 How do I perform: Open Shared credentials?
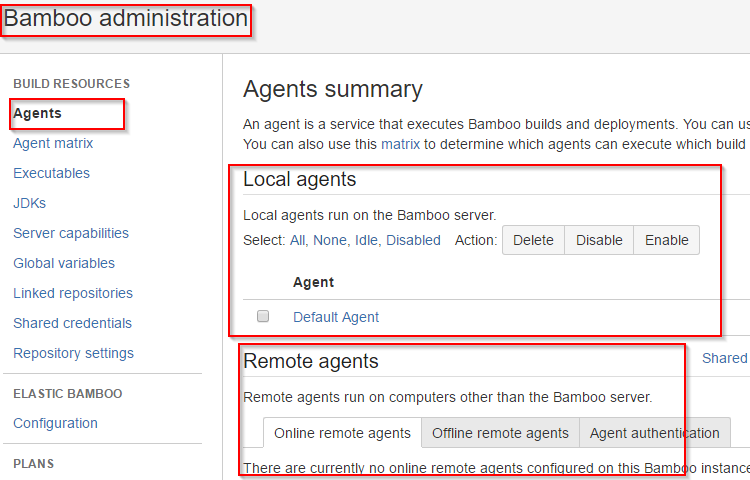(72, 323)
